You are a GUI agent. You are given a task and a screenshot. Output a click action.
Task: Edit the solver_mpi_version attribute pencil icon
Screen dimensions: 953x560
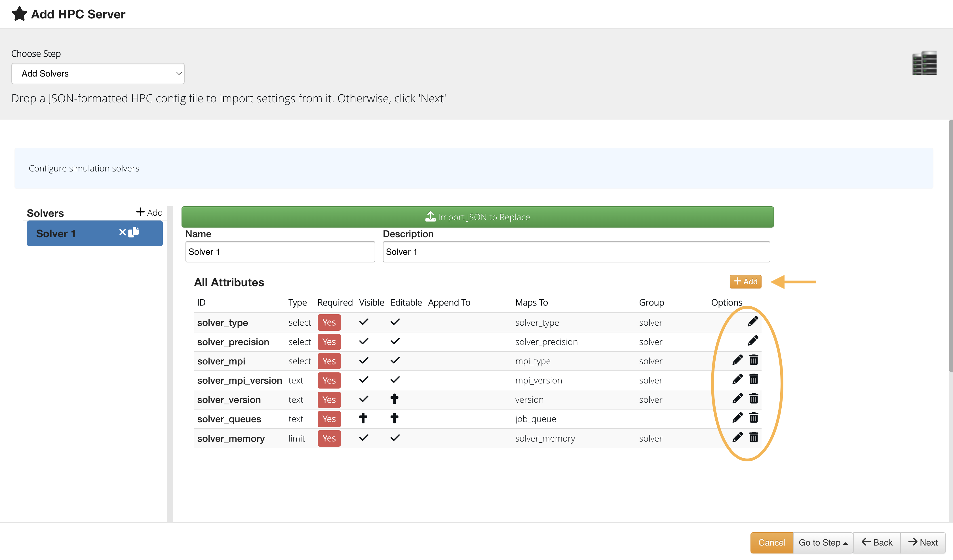[737, 379]
